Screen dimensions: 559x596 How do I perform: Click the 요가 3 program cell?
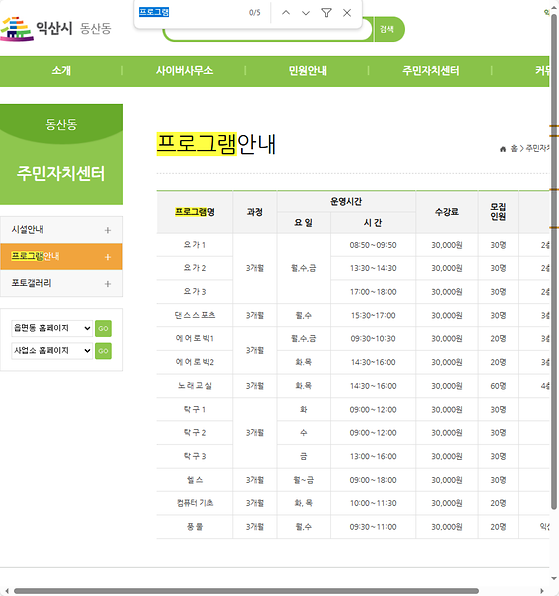[195, 292]
